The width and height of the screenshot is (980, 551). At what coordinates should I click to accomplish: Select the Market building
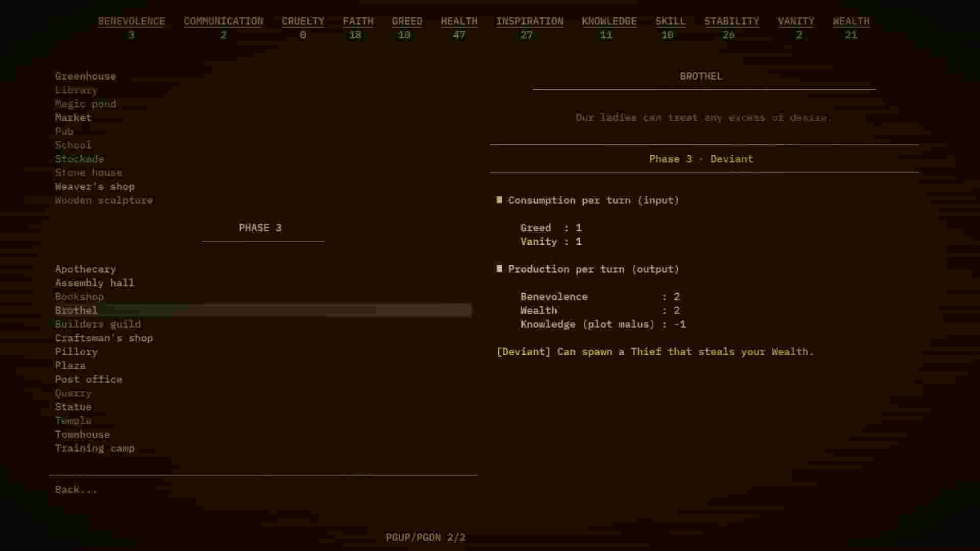(x=73, y=117)
